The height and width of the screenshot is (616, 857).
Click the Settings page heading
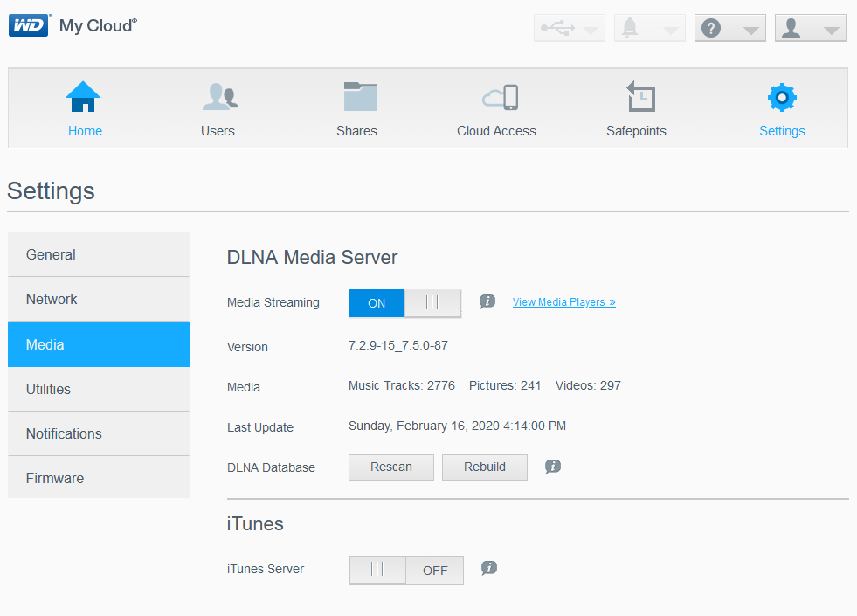pyautogui.click(x=51, y=191)
